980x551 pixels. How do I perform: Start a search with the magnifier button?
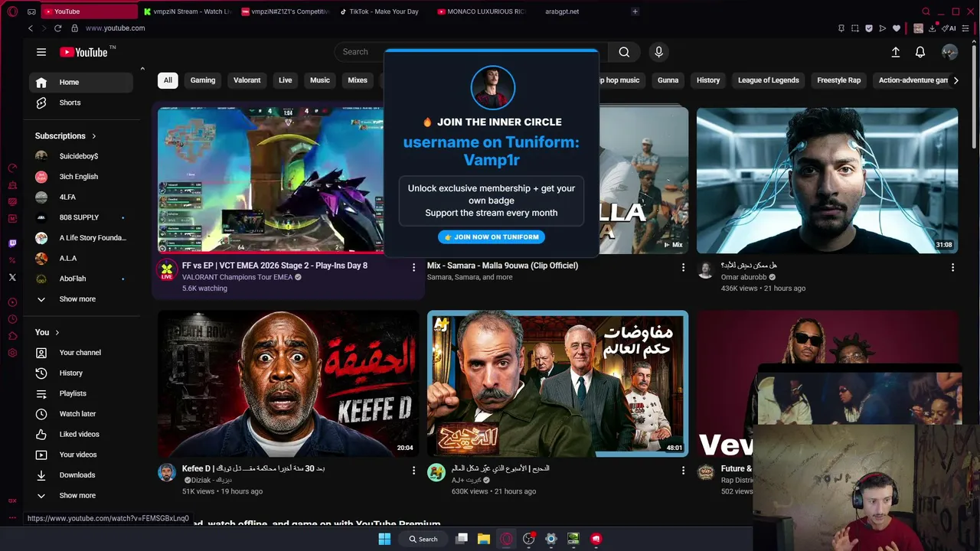(x=624, y=52)
